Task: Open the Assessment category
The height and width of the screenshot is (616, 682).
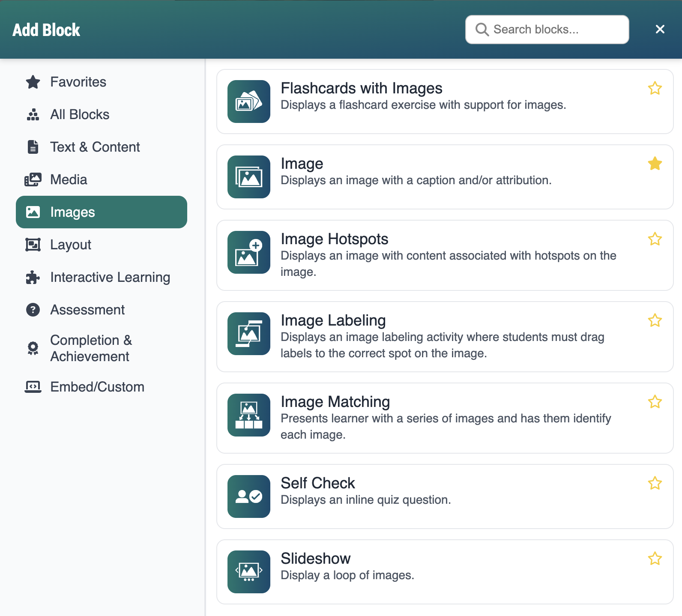Action: pyautogui.click(x=102, y=310)
